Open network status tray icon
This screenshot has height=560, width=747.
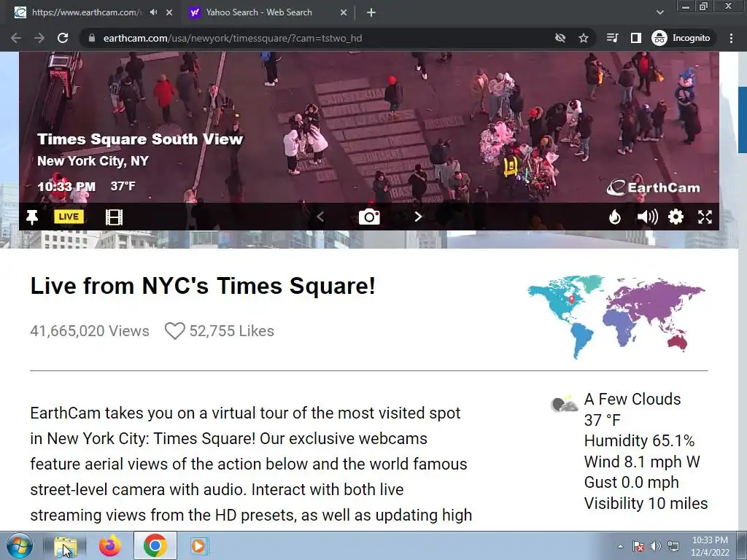click(673, 546)
